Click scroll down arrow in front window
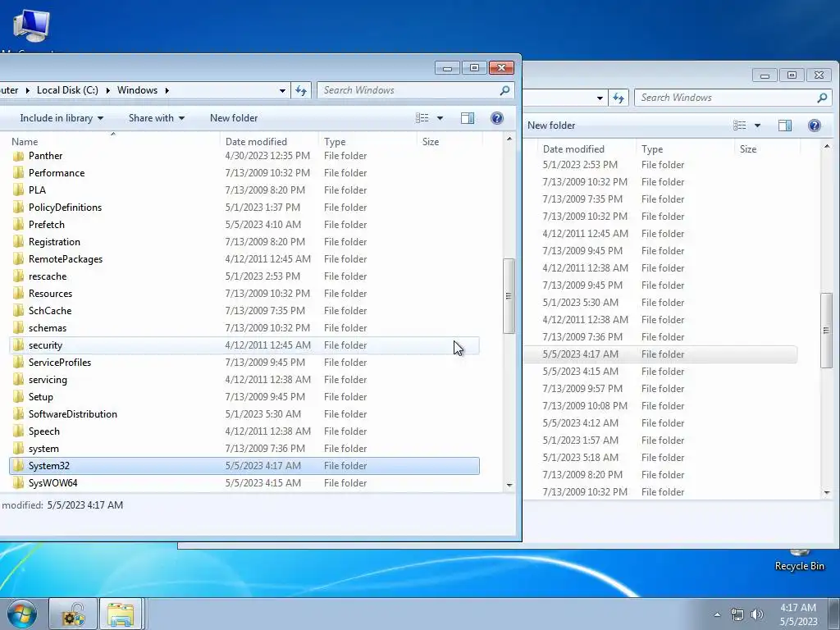The image size is (840, 630). pos(509,485)
